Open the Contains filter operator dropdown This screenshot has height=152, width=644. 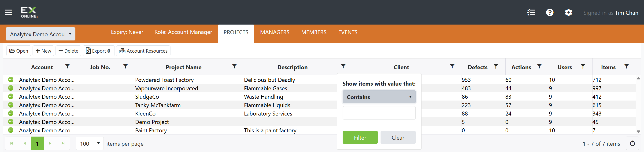tap(379, 97)
